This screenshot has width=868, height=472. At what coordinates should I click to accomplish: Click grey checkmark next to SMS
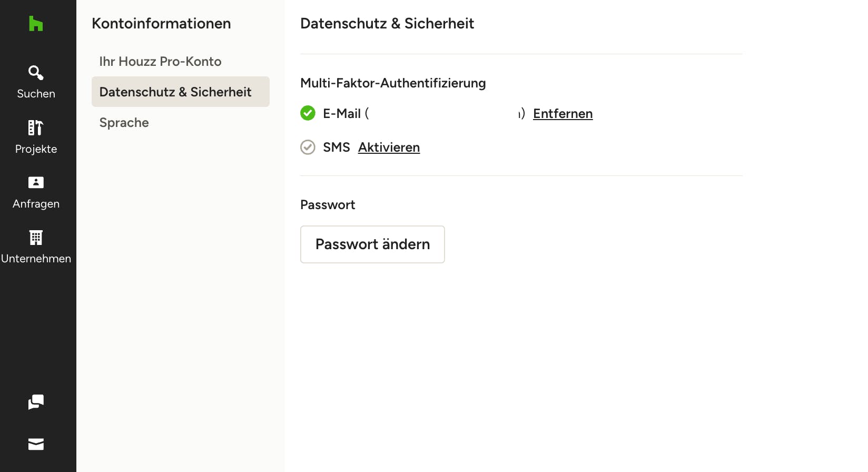pyautogui.click(x=308, y=147)
